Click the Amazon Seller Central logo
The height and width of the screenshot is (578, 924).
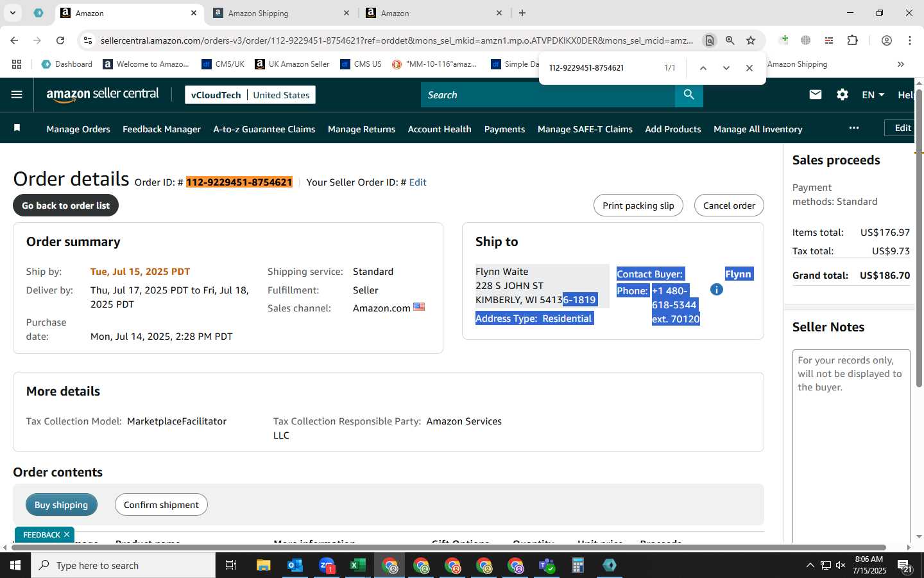click(x=103, y=94)
